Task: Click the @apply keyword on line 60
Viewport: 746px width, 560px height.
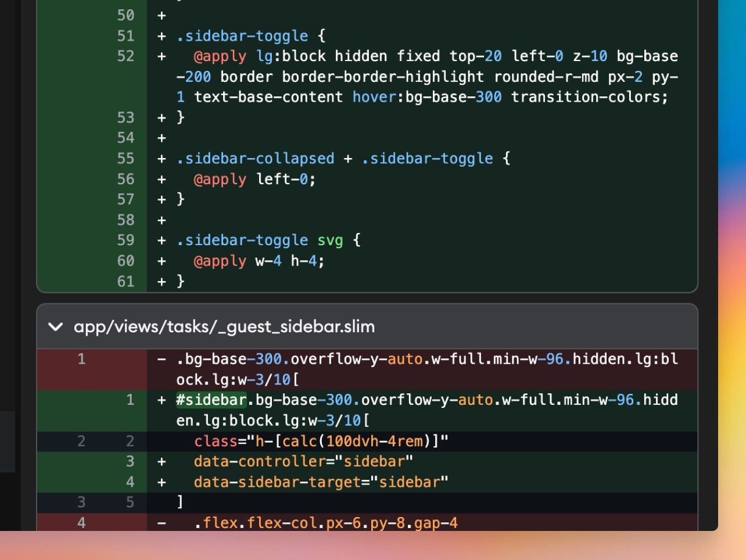Action: (x=221, y=261)
